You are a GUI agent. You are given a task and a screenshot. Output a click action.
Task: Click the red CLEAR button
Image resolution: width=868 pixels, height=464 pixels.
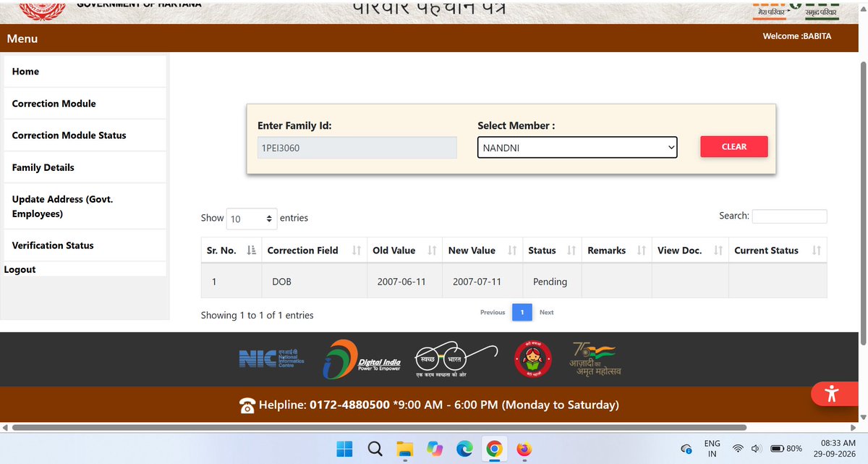coord(734,146)
